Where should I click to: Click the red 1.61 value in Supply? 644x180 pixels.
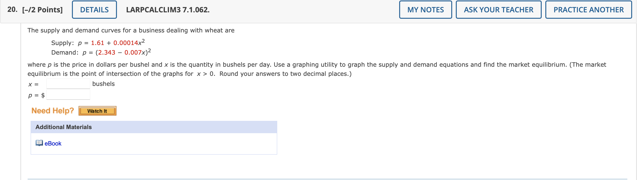click(98, 43)
